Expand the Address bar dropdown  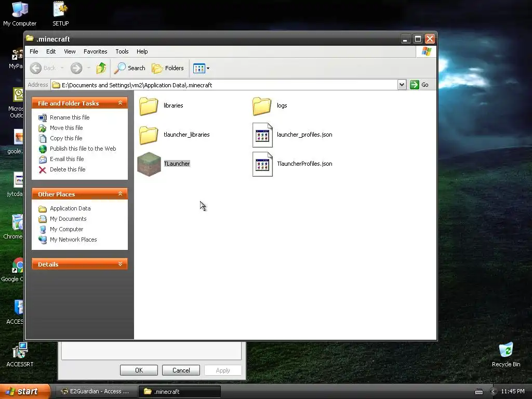[x=402, y=85]
